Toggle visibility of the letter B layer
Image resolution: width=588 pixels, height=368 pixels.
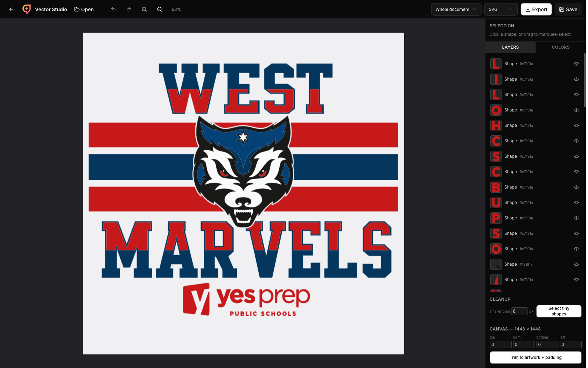tap(576, 187)
